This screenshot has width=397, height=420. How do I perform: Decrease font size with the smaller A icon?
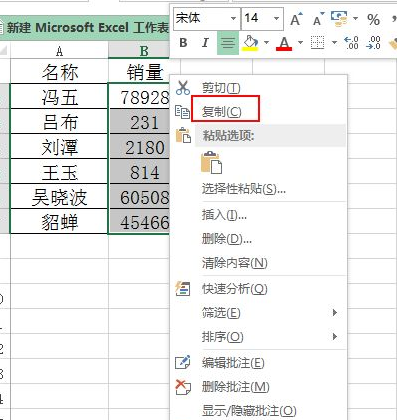(x=318, y=19)
